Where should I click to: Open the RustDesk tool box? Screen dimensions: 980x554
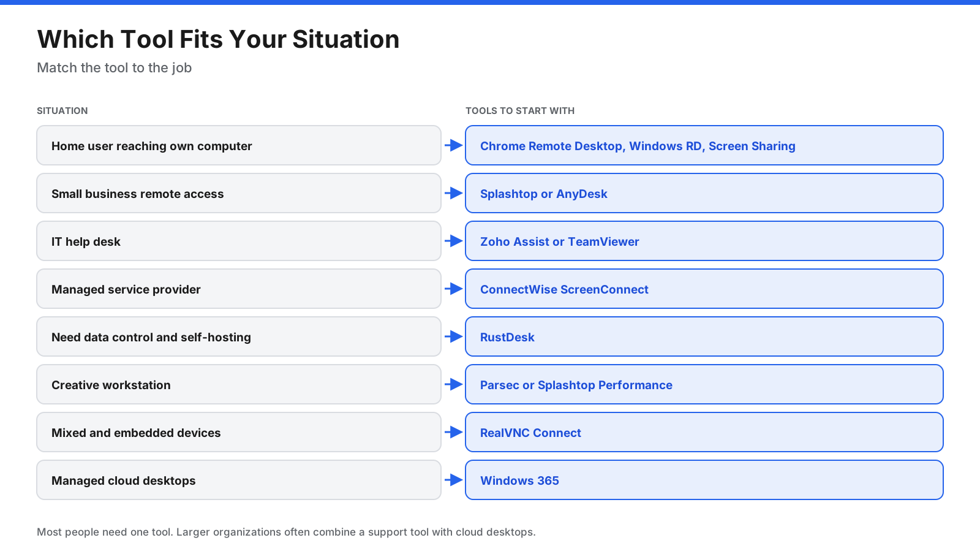(x=704, y=336)
